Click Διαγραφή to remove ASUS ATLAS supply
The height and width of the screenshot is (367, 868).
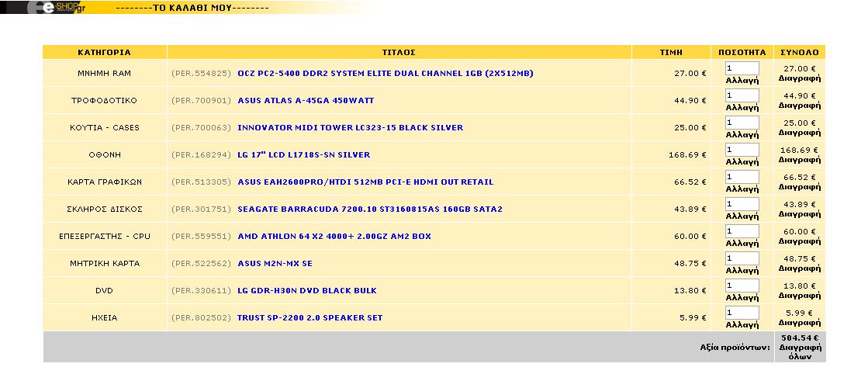point(800,106)
